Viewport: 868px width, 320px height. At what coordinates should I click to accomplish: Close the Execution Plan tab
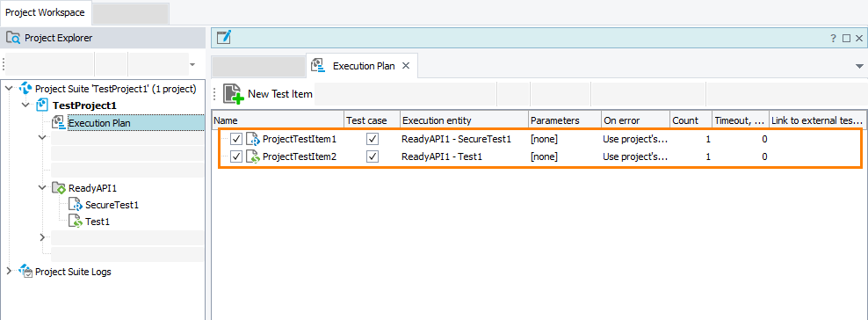click(405, 66)
